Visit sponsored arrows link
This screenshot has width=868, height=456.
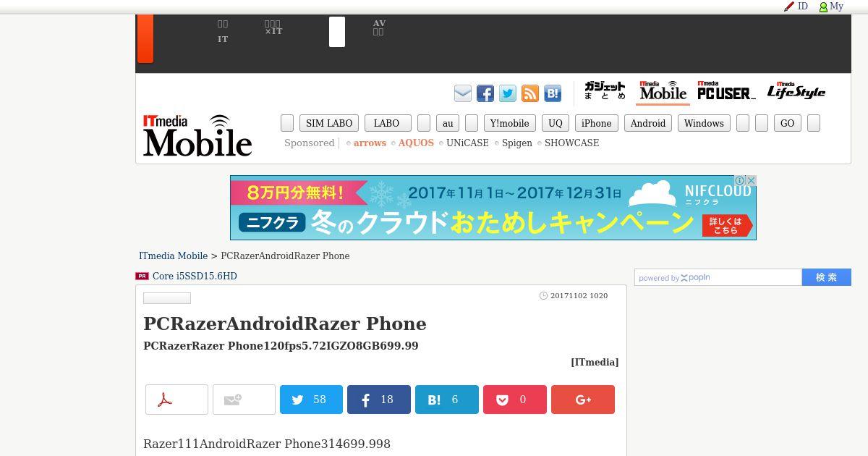(x=370, y=143)
